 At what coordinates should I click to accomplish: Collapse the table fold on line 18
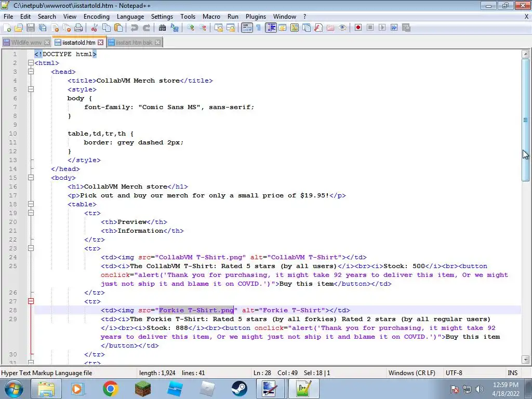click(31, 204)
